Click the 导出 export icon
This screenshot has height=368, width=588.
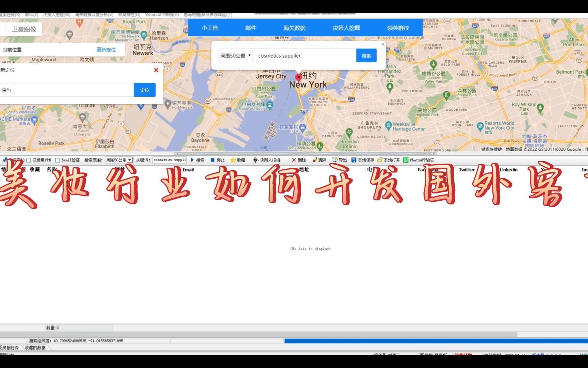[x=334, y=160]
